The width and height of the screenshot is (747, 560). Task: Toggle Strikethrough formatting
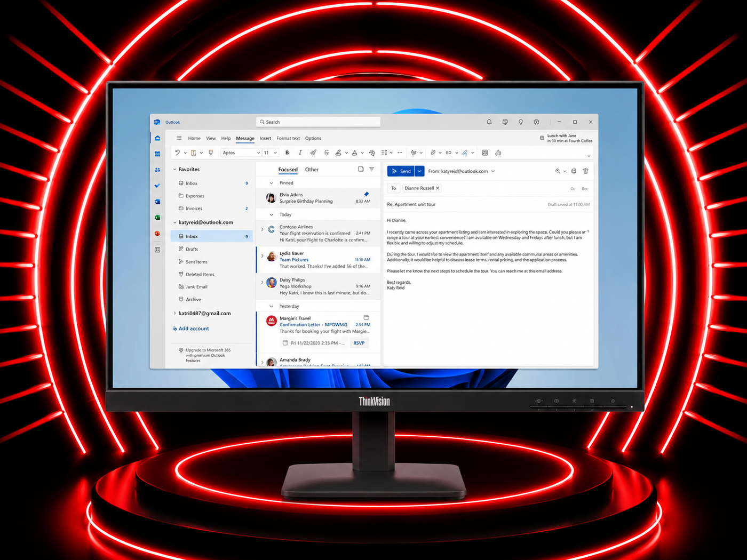(x=327, y=153)
